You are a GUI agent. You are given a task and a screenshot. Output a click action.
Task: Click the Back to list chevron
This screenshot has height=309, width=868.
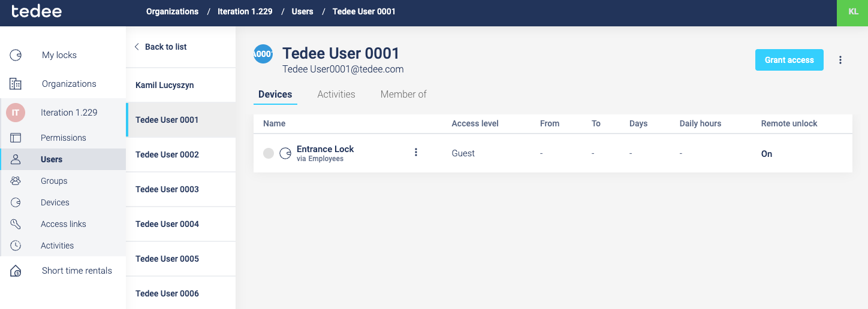coord(137,47)
